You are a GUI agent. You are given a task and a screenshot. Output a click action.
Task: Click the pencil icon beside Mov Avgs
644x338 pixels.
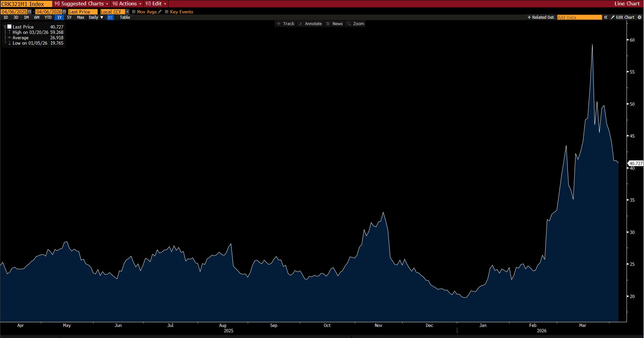pos(160,12)
